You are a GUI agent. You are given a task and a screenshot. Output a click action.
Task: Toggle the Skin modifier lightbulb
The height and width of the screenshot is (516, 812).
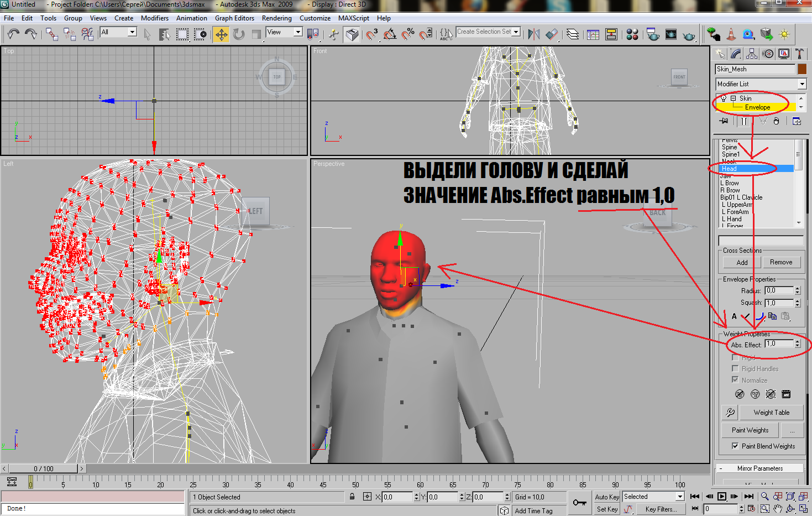(x=723, y=98)
